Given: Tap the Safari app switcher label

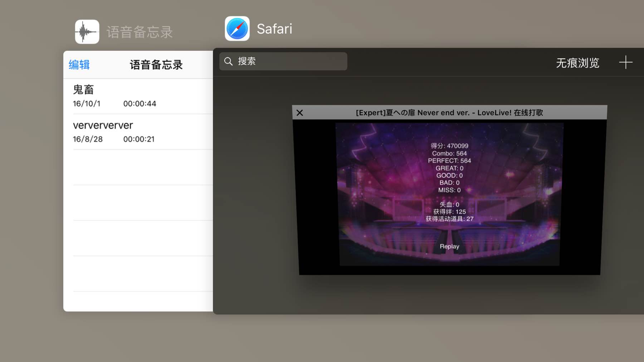Looking at the screenshot, I should click(x=274, y=29).
